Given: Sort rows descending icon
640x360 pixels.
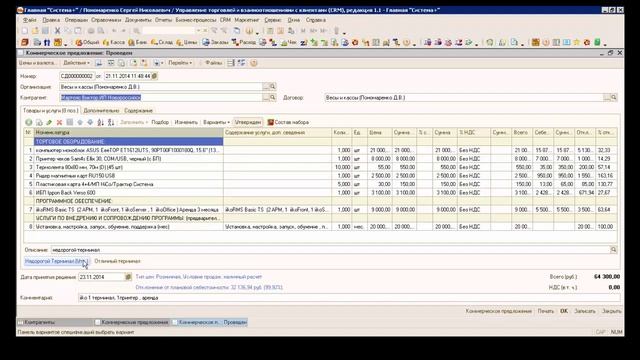Looking at the screenshot, I should [111, 122].
